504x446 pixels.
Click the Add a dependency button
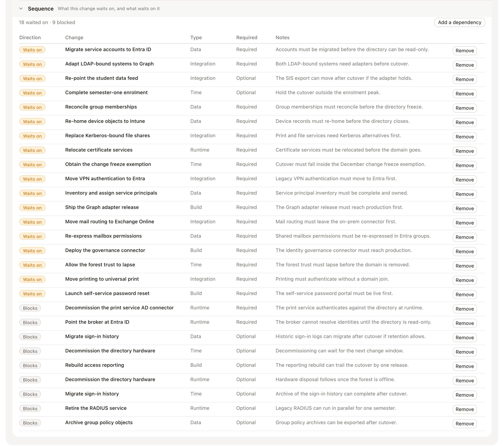tap(459, 22)
